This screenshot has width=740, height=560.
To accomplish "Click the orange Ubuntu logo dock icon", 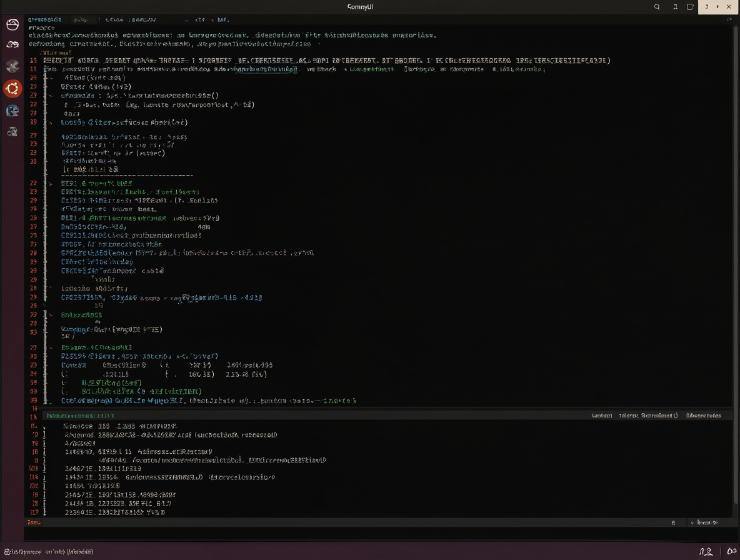I will (x=12, y=88).
